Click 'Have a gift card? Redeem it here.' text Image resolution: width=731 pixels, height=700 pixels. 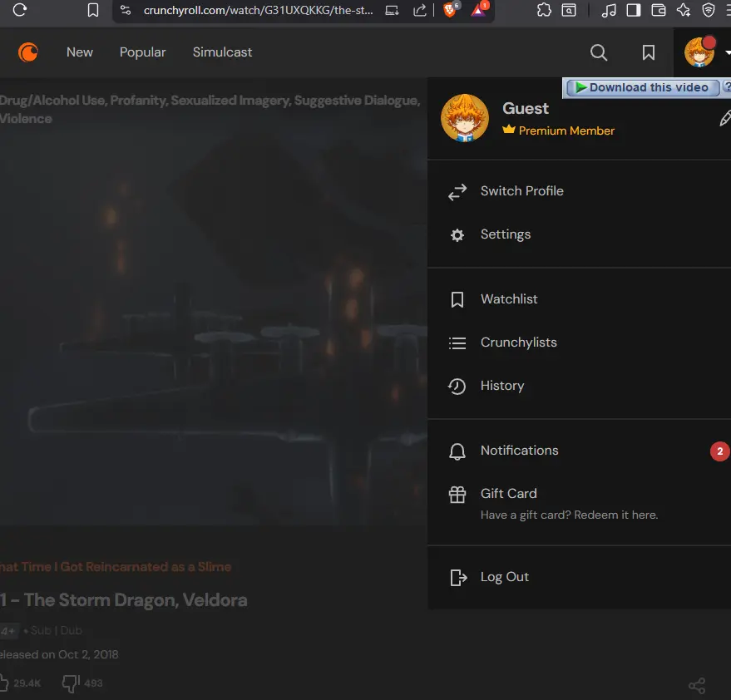pyautogui.click(x=569, y=515)
